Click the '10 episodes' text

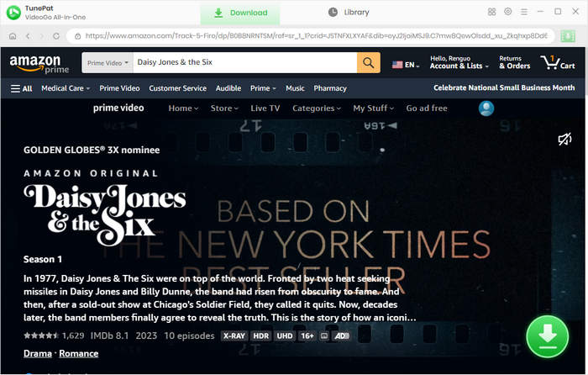(x=189, y=335)
